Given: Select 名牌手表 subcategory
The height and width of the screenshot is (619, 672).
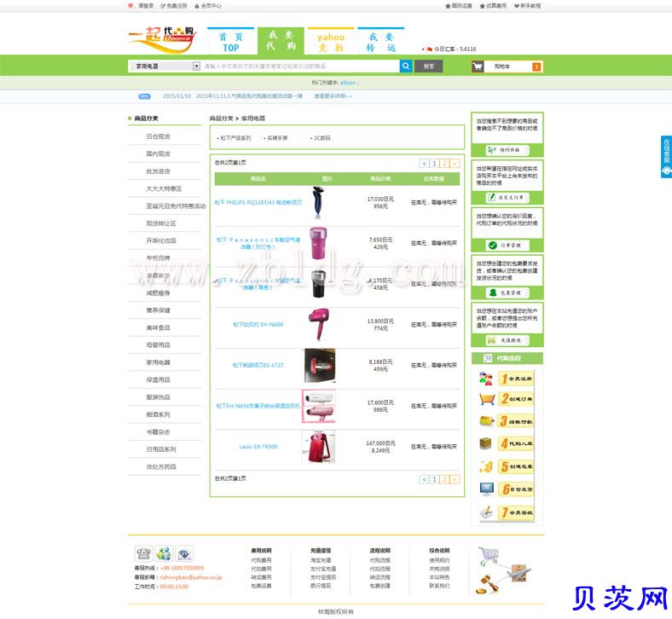Looking at the screenshot, I should click(276, 138).
